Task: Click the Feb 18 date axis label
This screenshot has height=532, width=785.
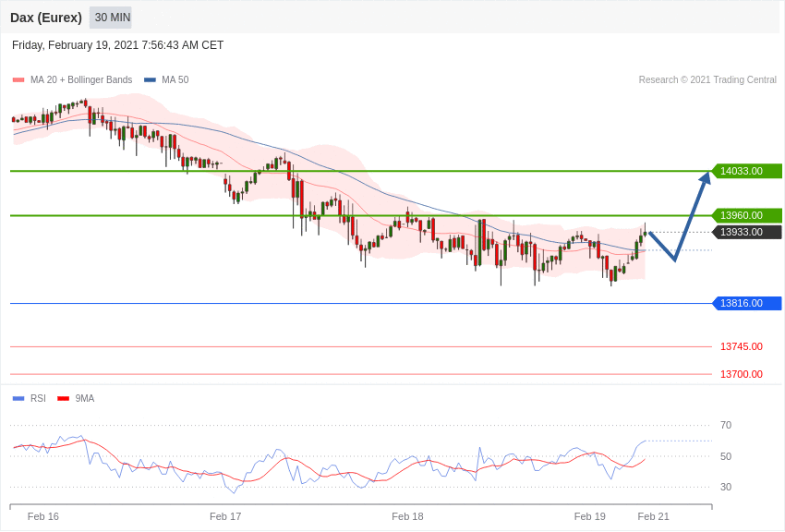Action: pos(407,516)
